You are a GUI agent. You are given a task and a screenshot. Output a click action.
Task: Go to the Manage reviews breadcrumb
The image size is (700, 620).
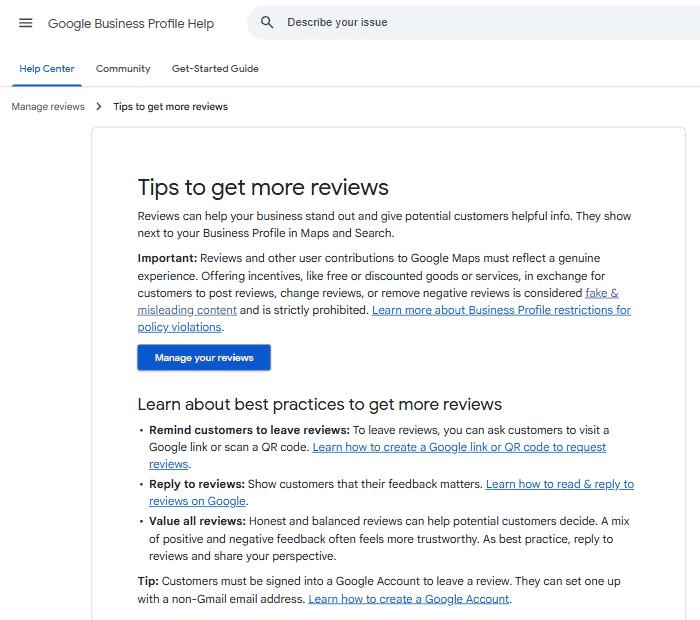(48, 107)
